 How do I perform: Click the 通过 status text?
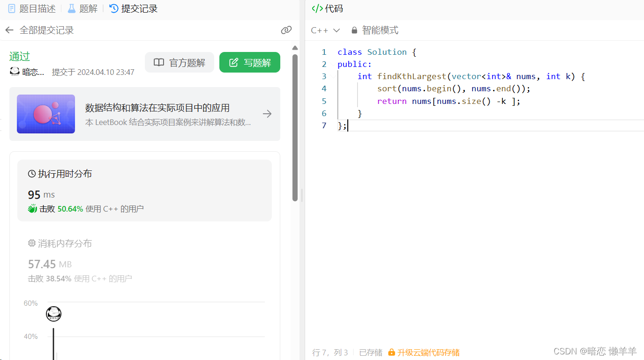pyautogui.click(x=19, y=56)
